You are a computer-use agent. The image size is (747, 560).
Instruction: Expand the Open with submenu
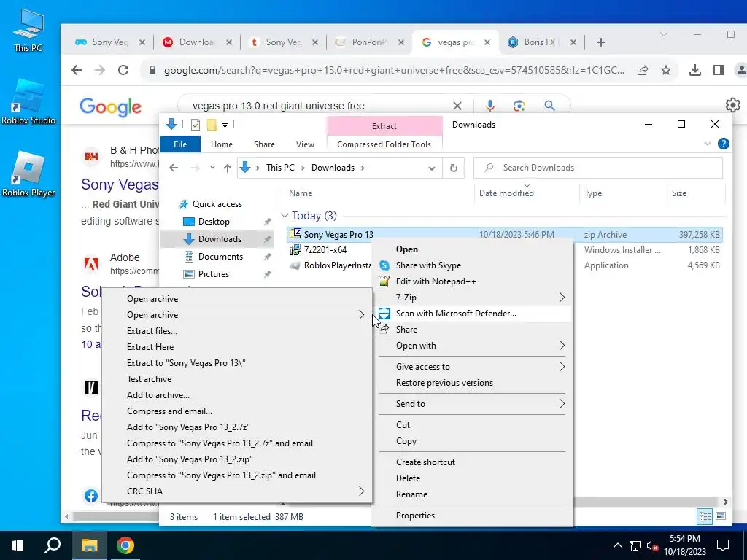pyautogui.click(x=562, y=345)
